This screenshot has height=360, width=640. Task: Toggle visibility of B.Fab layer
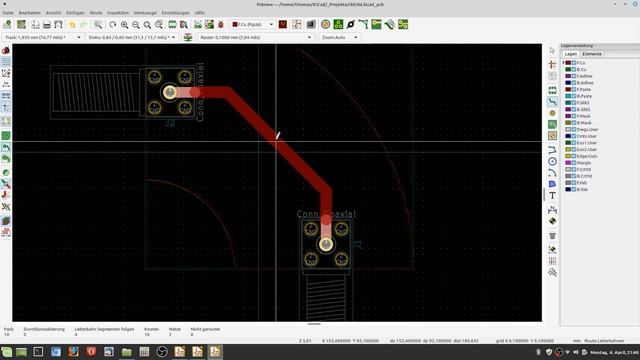[x=574, y=189]
